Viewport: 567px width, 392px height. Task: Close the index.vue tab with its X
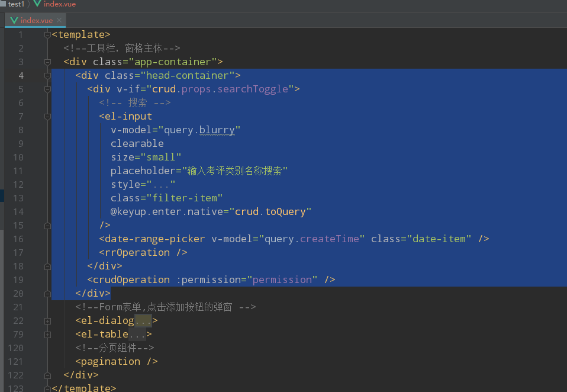(59, 20)
